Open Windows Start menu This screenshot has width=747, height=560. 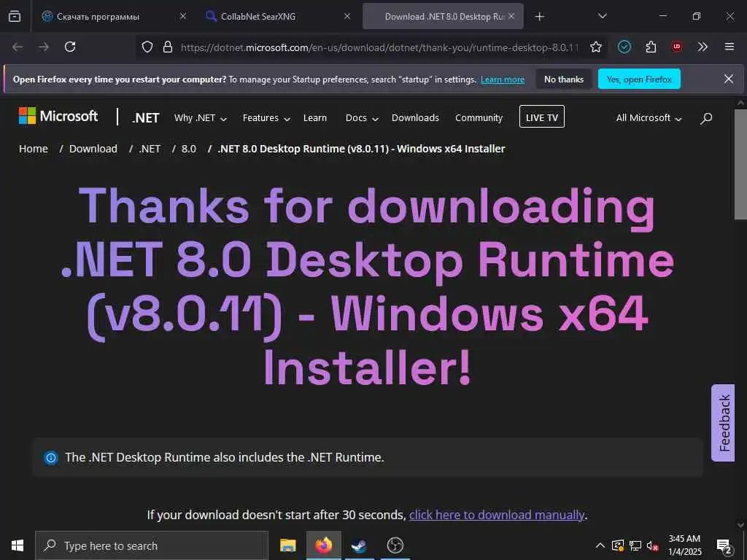[18, 545]
